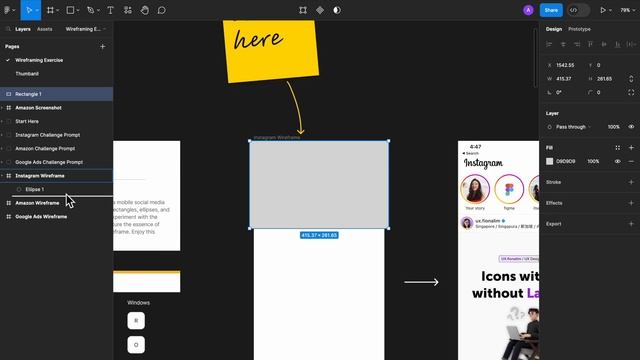The height and width of the screenshot is (360, 640).
Task: Open Frame tool dropdown arrow
Action: (x=58, y=10)
